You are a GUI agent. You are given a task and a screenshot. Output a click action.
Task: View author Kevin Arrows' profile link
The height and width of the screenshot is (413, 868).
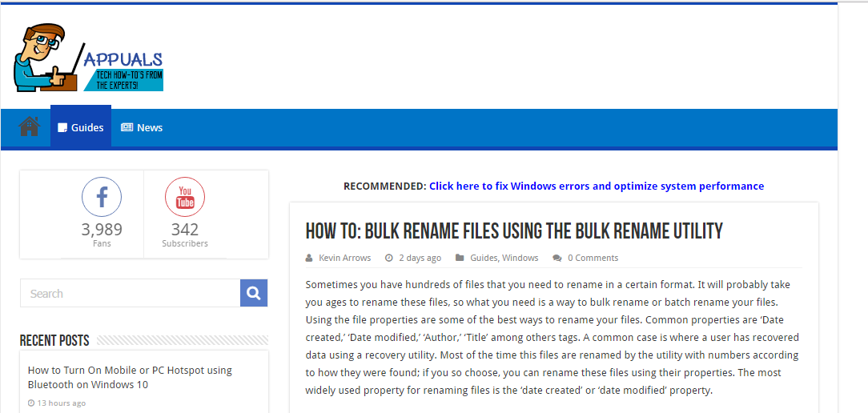coord(346,258)
